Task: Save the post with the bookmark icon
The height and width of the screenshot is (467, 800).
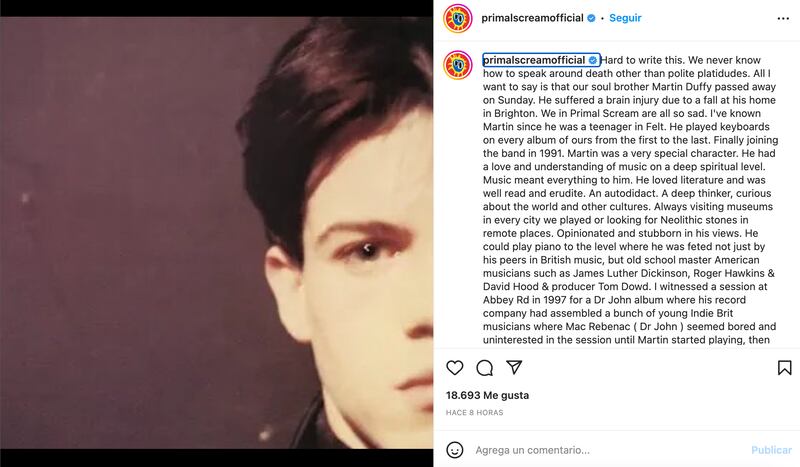Action: (784, 368)
